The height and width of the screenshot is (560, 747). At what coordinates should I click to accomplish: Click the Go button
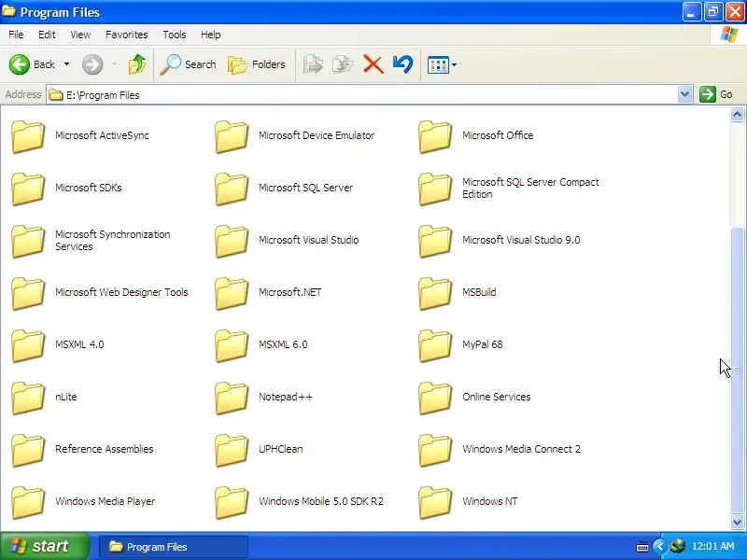pos(716,94)
